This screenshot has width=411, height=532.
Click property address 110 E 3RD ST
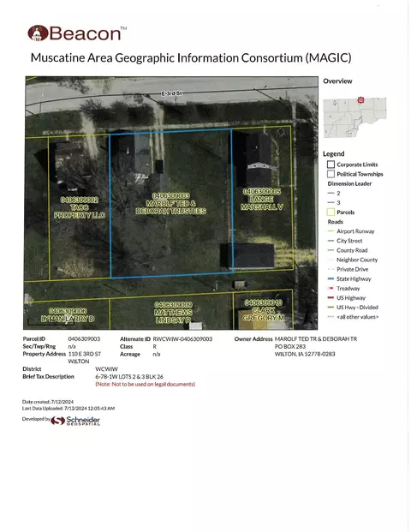coord(85,354)
